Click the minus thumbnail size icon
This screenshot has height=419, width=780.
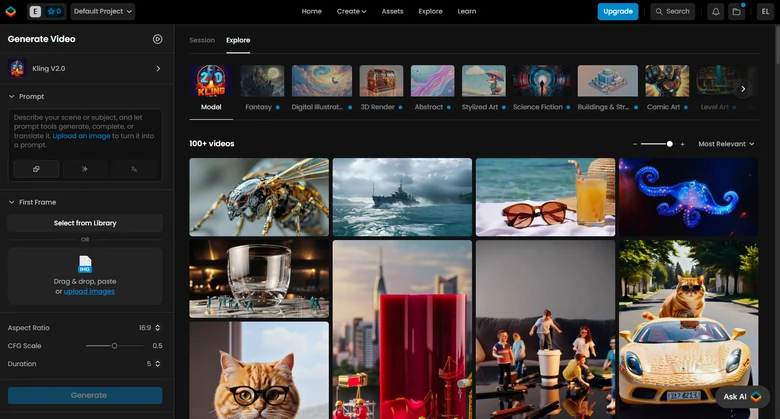[635, 144]
